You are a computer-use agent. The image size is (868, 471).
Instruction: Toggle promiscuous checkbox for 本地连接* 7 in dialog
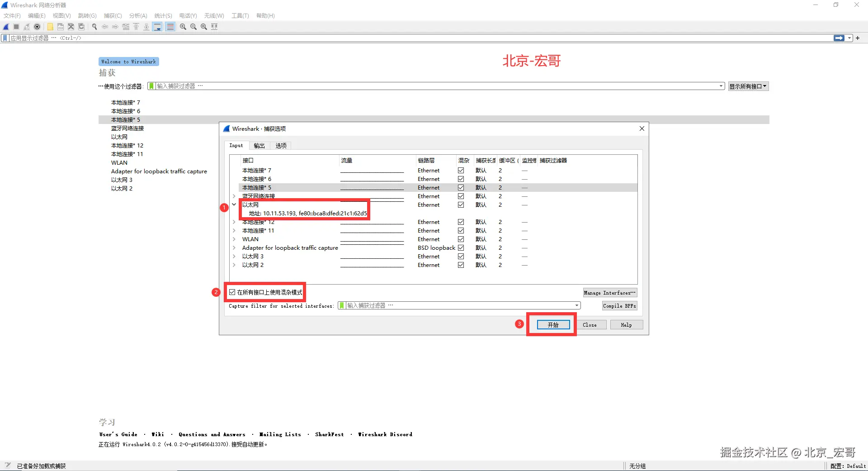461,171
